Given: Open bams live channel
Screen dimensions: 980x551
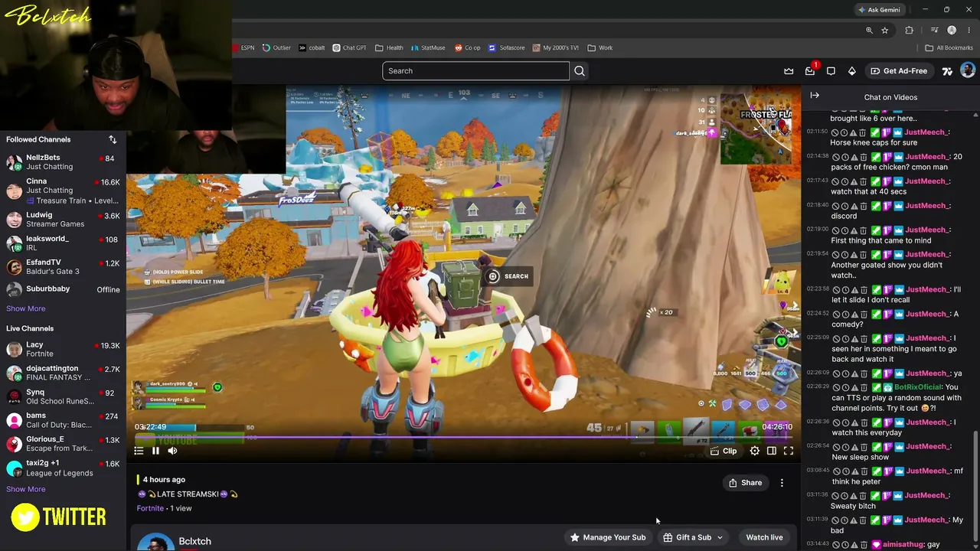Looking at the screenshot, I should 63,420.
